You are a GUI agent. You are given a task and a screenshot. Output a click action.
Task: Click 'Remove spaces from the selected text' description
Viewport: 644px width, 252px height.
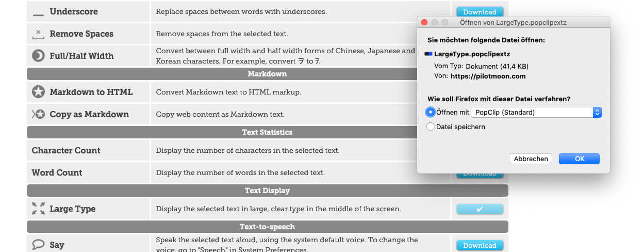pyautogui.click(x=222, y=34)
